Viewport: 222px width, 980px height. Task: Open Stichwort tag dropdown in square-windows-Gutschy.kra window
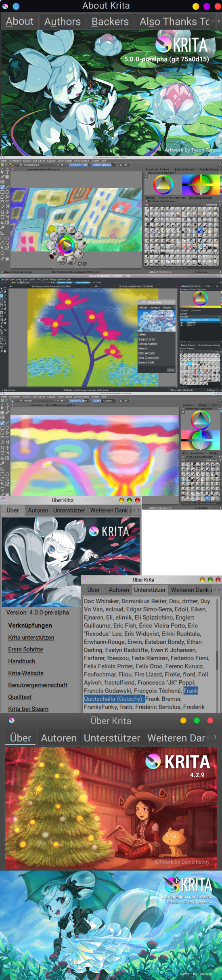coord(211,205)
